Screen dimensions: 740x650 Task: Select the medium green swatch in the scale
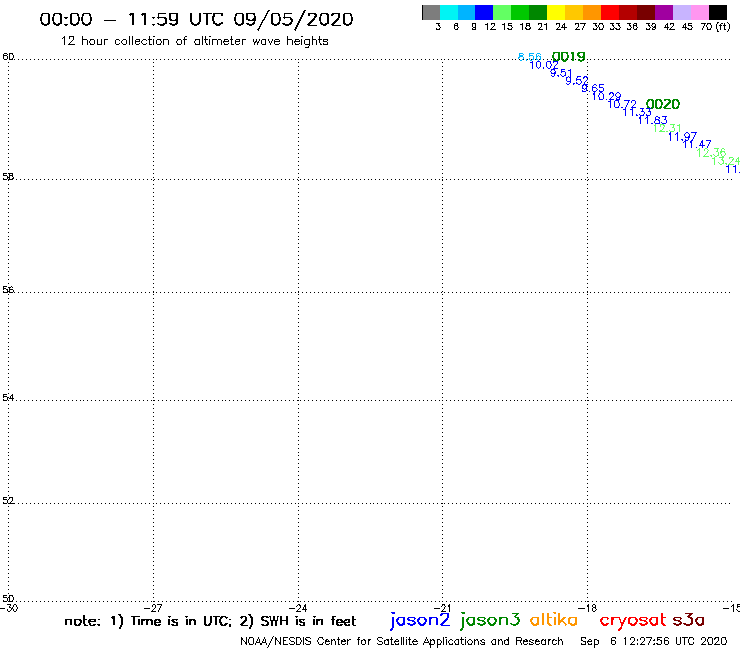(520, 12)
